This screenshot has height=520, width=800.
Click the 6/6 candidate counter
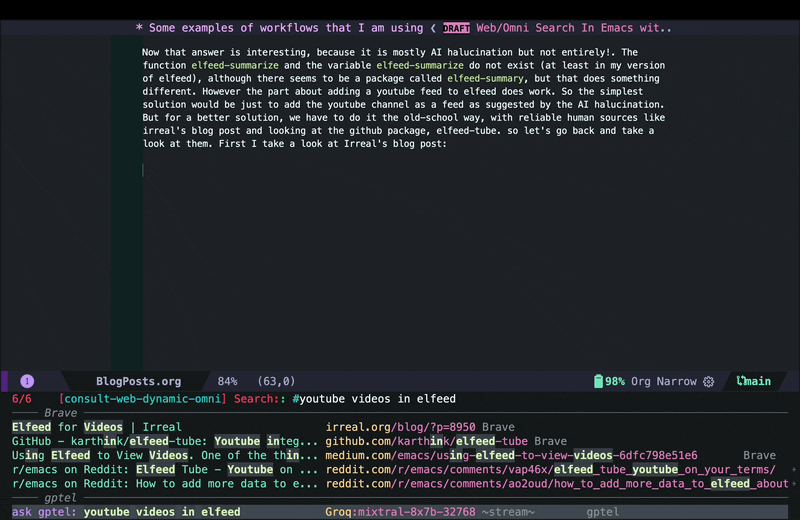pos(21,399)
